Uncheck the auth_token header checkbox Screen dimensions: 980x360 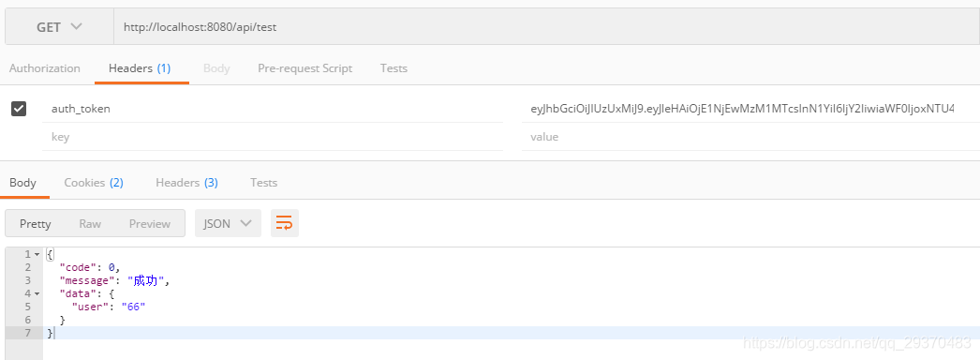coord(19,109)
